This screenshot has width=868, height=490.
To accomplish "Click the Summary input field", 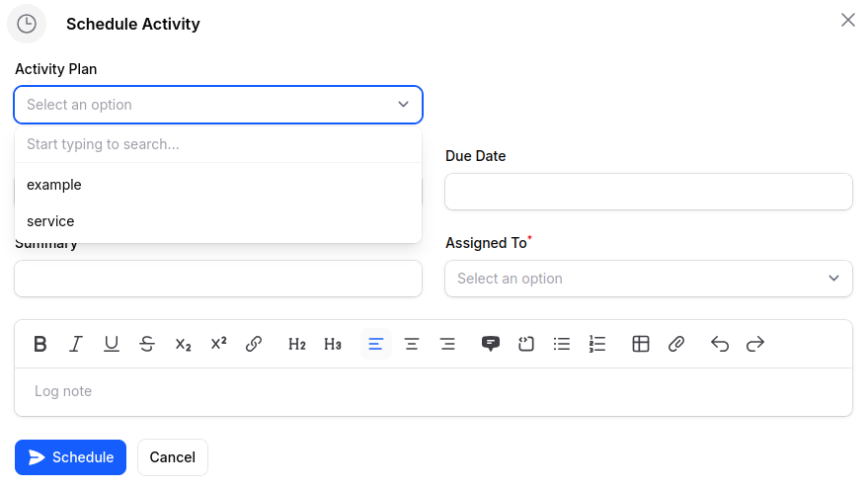I will (218, 279).
